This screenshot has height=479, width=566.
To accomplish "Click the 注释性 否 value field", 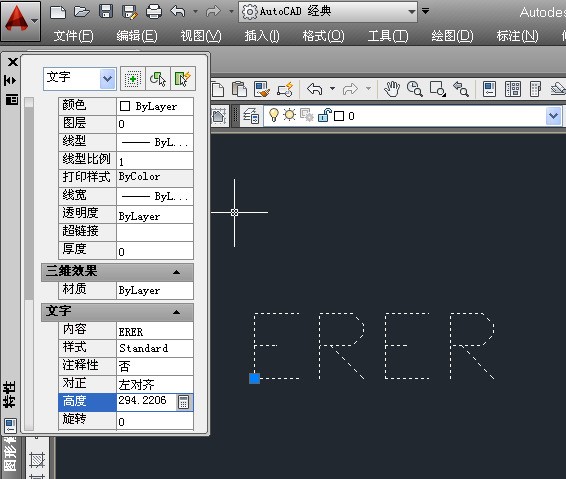I will 155,366.
